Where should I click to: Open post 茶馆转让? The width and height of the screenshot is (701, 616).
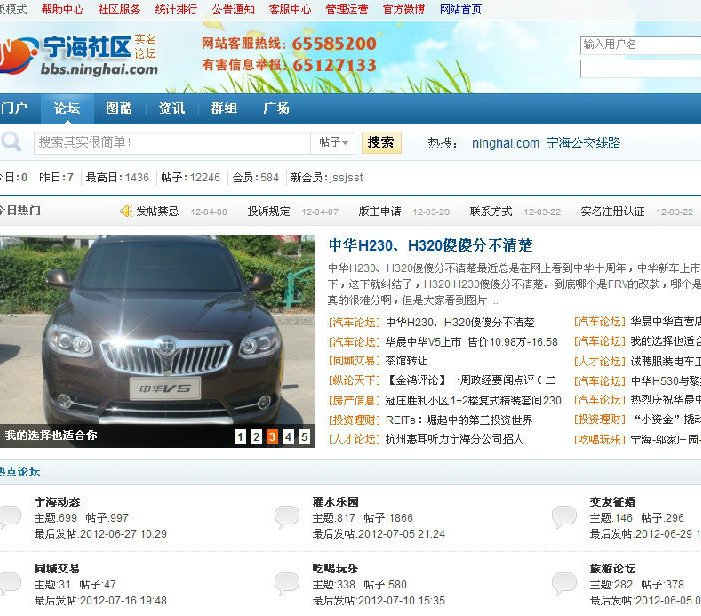(x=406, y=361)
